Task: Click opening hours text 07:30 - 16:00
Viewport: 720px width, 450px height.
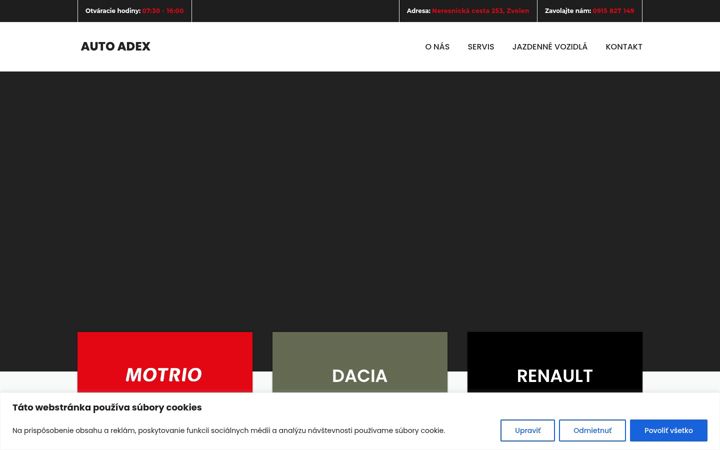Action: pyautogui.click(x=163, y=11)
